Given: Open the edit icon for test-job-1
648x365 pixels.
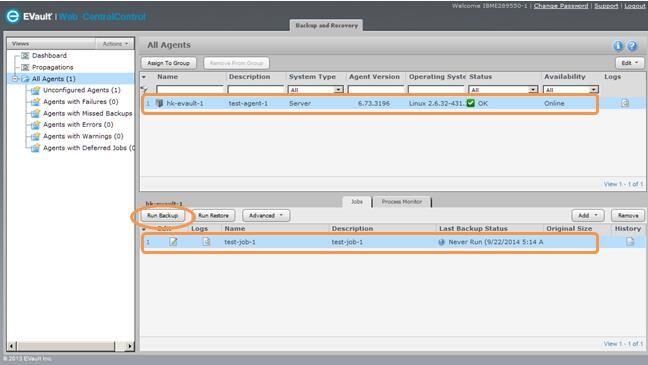Looking at the screenshot, I should tap(173, 241).
